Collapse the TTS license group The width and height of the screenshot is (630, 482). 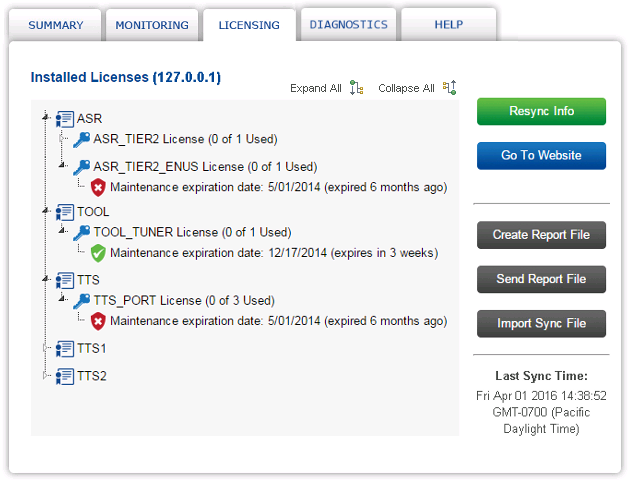pyautogui.click(x=45, y=278)
